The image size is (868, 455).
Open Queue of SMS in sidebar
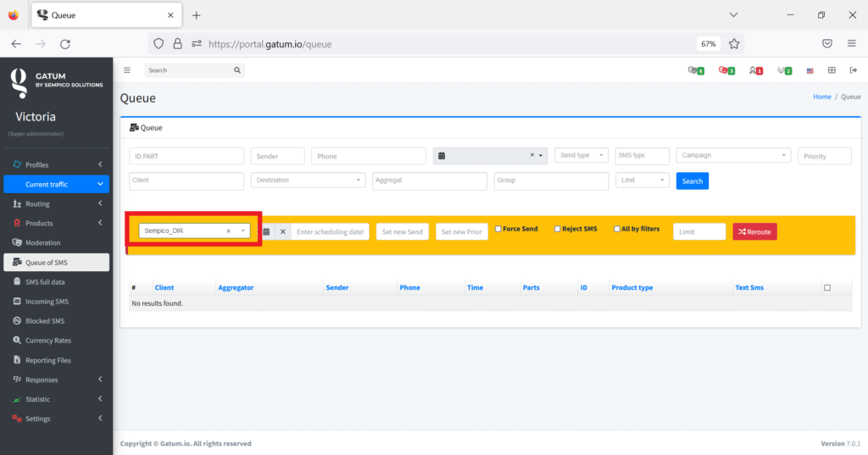(x=56, y=263)
